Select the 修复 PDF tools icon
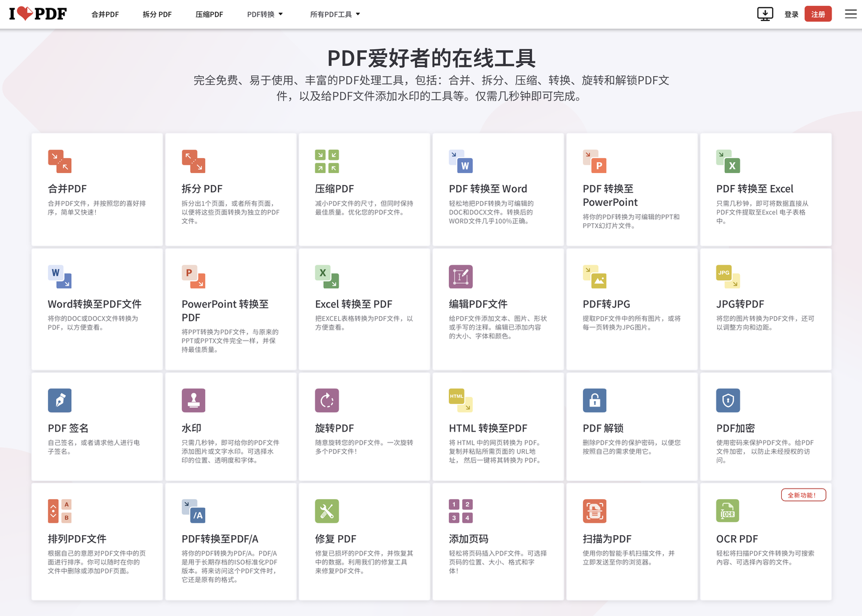862x616 pixels. click(327, 511)
